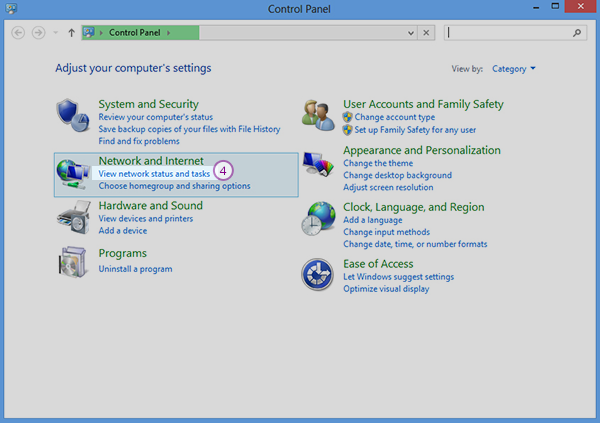Stop loading with the address bar X button
The height and width of the screenshot is (423, 600).
pos(426,33)
